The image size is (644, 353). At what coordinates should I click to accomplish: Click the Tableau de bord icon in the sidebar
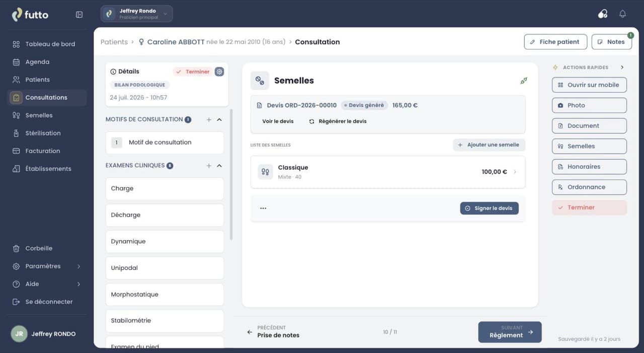click(x=16, y=44)
